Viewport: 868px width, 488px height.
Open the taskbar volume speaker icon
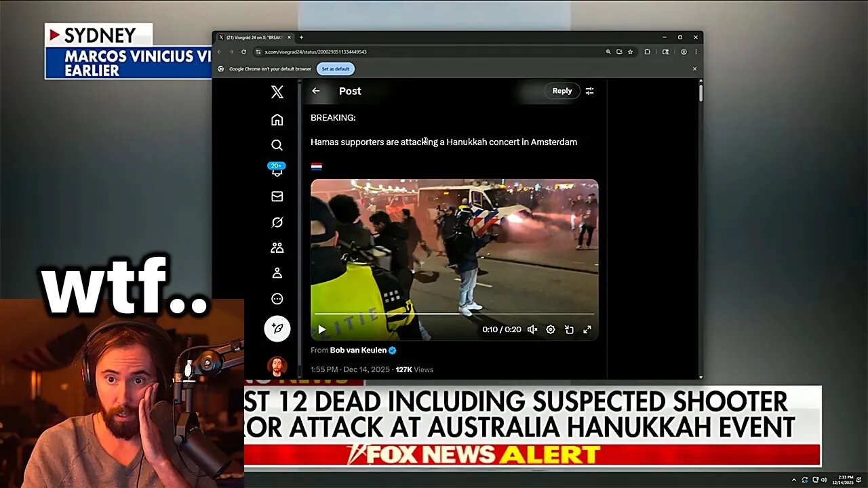point(824,480)
